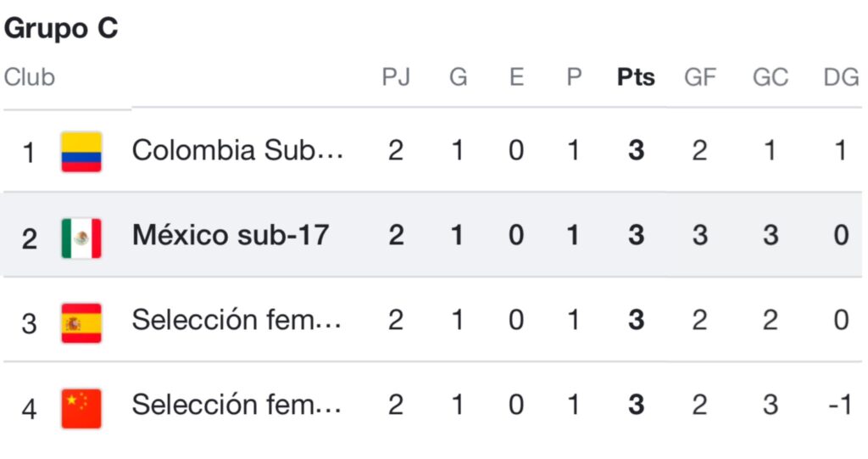
Task: Click the Grupo C heading
Action: (x=61, y=28)
